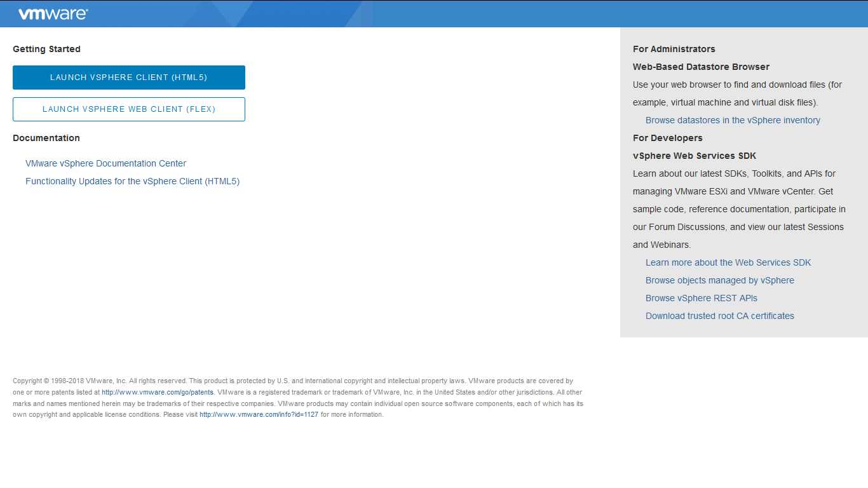Click the For Administrators heading

pyautogui.click(x=674, y=49)
